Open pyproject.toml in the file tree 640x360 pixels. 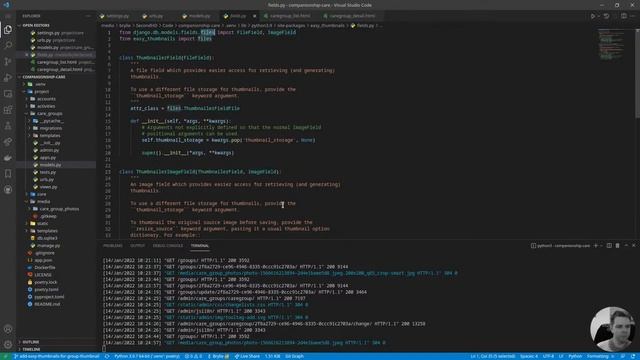click(49, 297)
